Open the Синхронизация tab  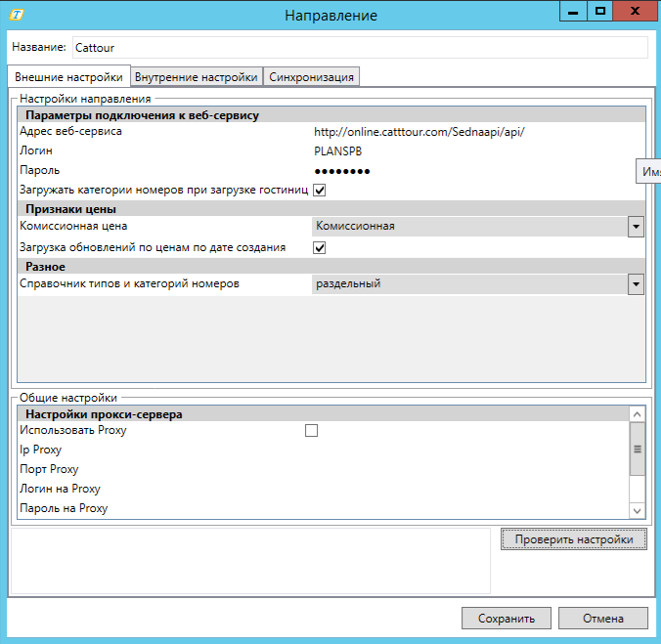point(312,77)
